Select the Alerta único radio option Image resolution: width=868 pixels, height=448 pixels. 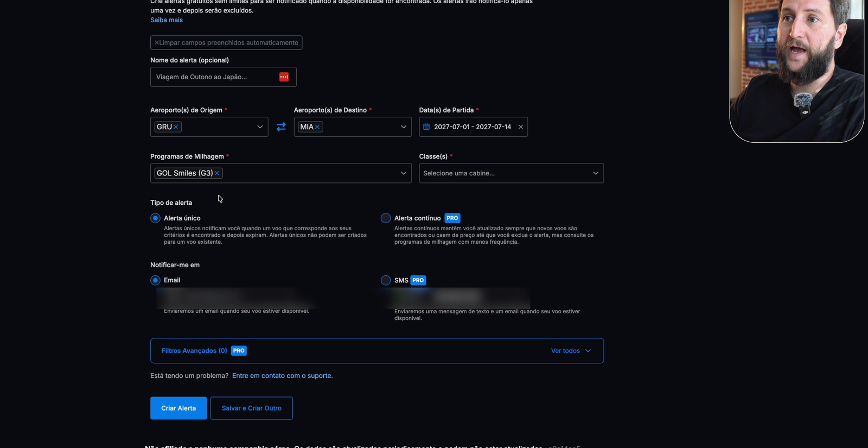(156, 218)
